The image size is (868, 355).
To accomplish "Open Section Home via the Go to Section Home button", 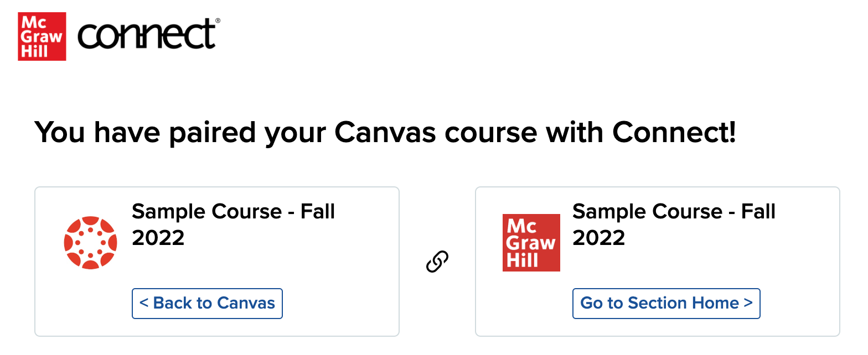I will coord(666,304).
